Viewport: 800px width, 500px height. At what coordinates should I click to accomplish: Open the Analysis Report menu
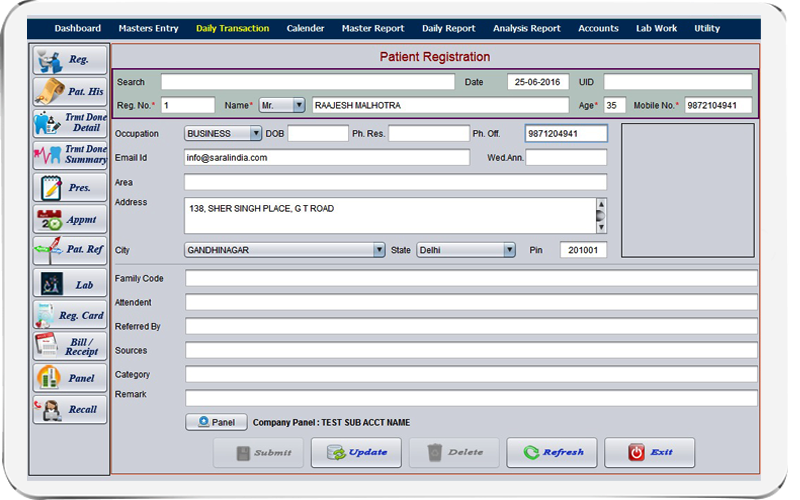coord(527,29)
